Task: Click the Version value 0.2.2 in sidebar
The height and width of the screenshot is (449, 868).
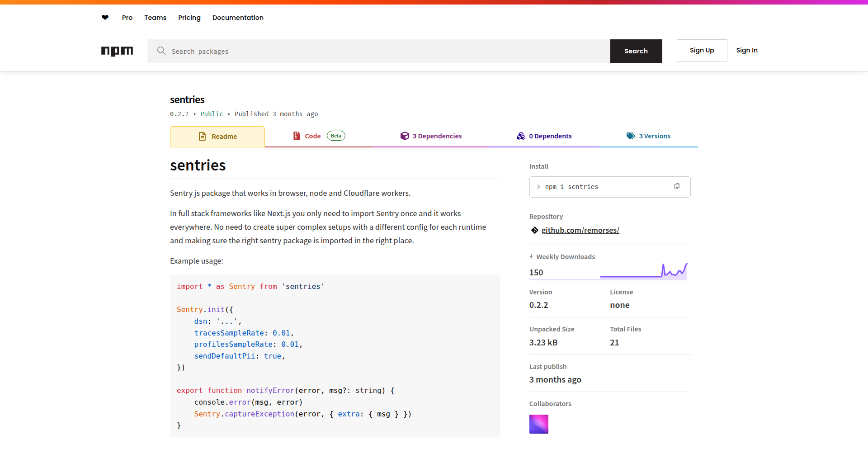Action: (538, 305)
